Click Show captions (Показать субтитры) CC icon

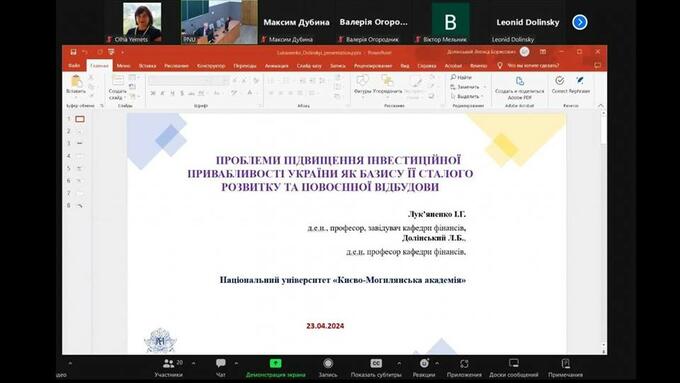376,363
